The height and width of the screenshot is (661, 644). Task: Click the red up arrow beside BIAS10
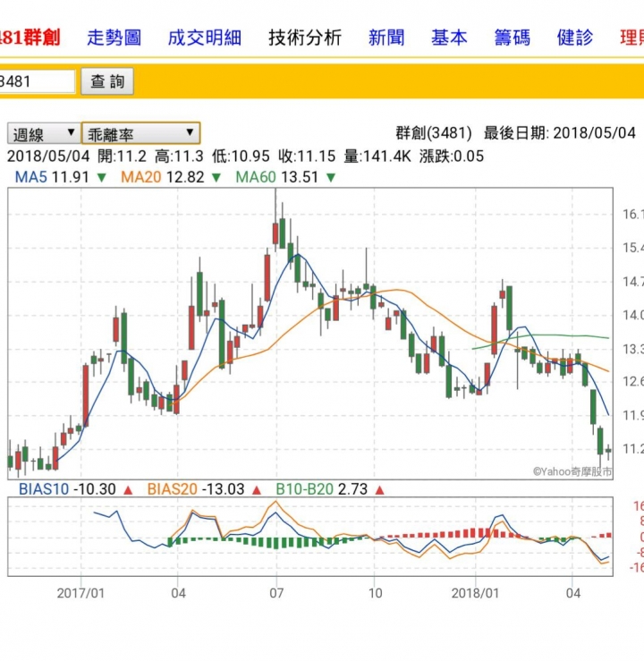click(128, 490)
